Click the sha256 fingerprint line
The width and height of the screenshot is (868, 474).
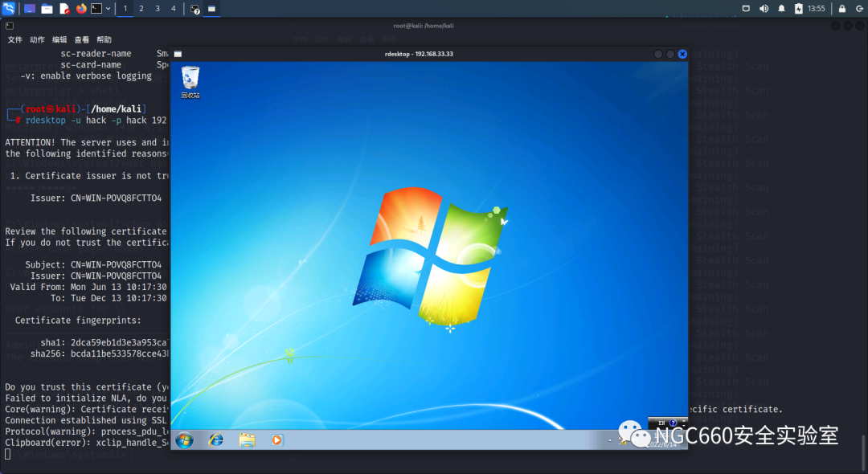tap(100, 353)
